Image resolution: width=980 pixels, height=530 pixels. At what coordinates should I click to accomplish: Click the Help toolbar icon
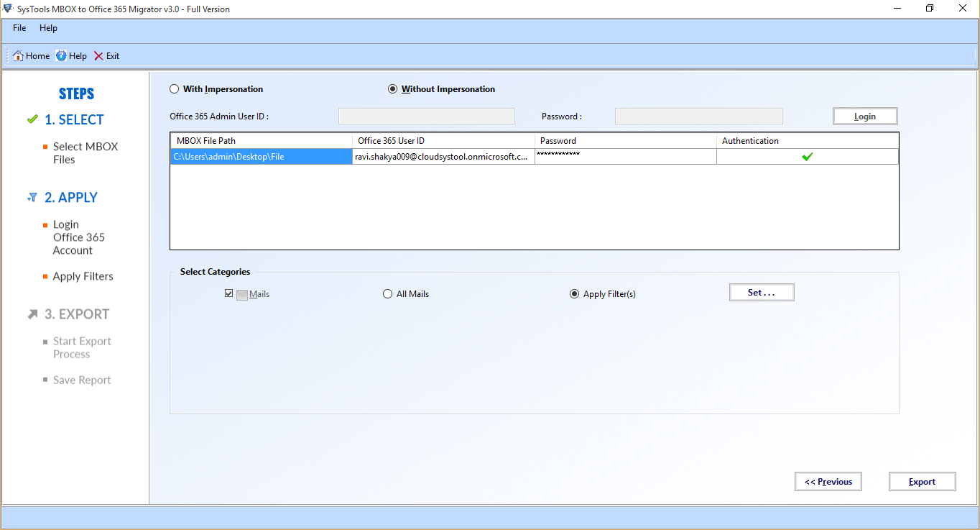(x=61, y=55)
